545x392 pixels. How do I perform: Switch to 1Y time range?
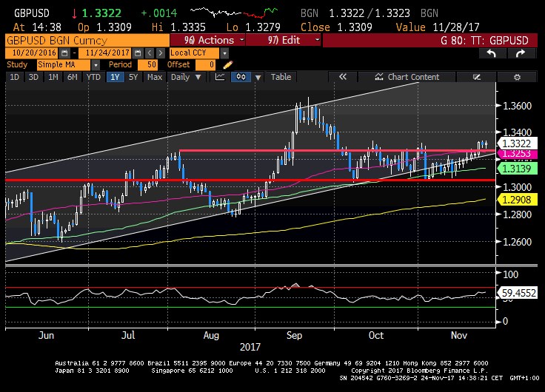click(114, 77)
